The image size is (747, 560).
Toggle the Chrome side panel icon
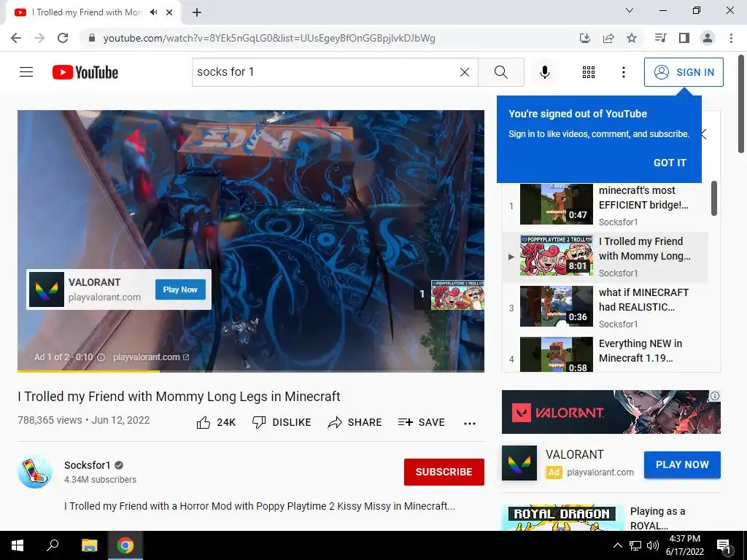pyautogui.click(x=684, y=38)
